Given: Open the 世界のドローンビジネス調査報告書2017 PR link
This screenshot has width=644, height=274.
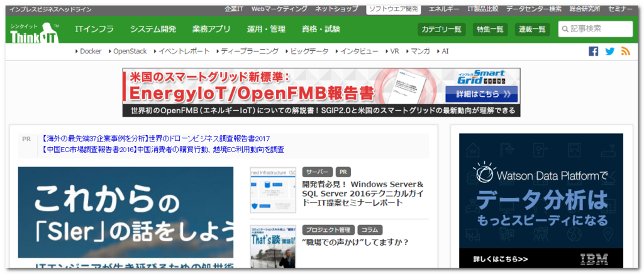Looking at the screenshot, I should pos(156,139).
